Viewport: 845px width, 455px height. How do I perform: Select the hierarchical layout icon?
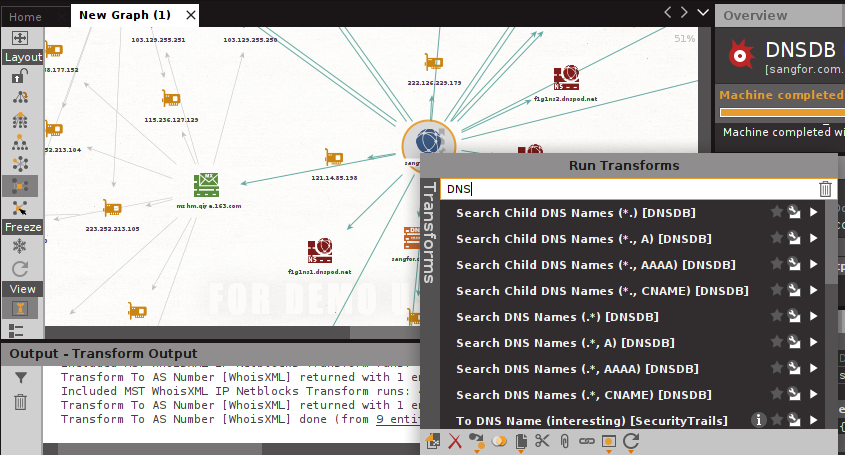click(20, 142)
